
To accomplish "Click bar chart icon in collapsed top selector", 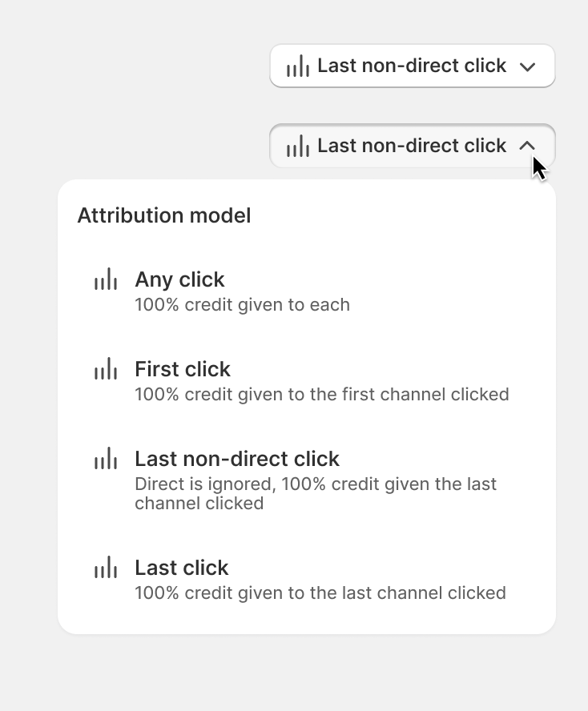I will (298, 66).
